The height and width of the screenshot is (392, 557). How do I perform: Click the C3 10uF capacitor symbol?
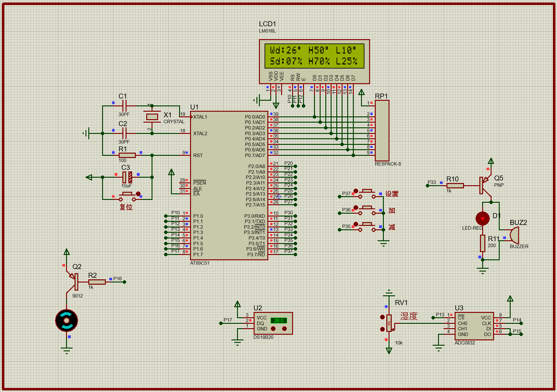127,177
